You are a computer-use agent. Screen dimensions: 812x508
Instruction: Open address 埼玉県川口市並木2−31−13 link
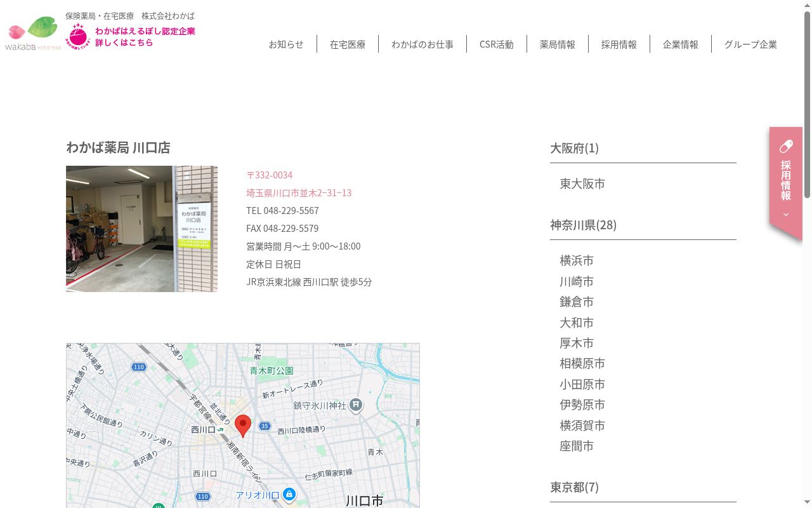tap(299, 192)
